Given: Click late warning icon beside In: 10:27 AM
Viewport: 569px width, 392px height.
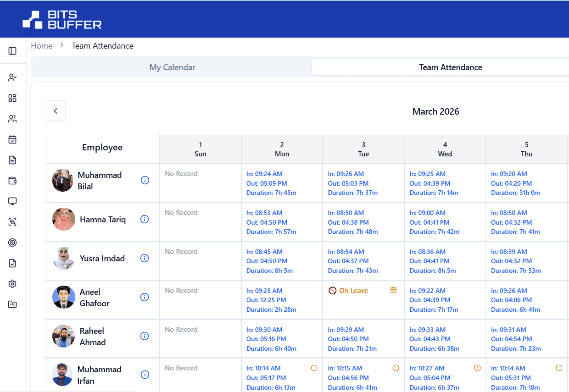Looking at the screenshot, I should point(477,368).
